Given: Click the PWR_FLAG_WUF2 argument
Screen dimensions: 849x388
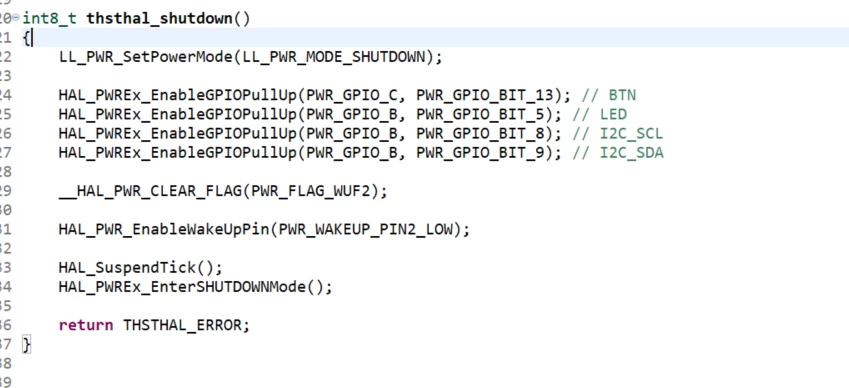Looking at the screenshot, I should pyautogui.click(x=311, y=192).
